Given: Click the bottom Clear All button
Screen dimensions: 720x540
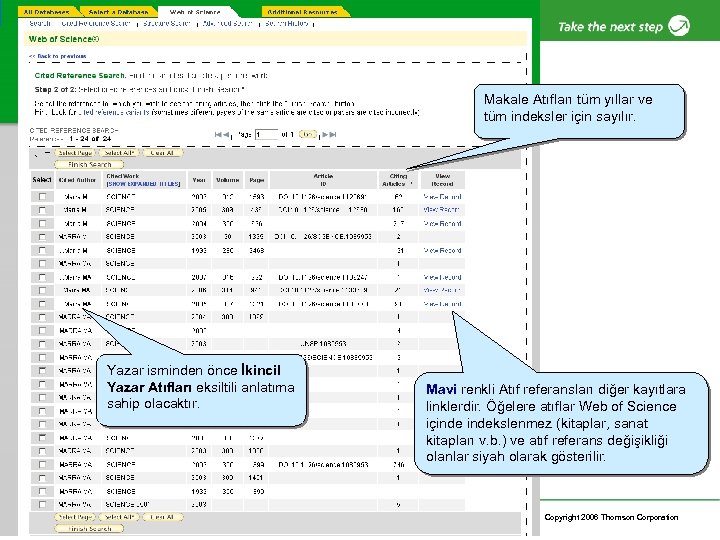Looking at the screenshot, I should pos(162,517).
